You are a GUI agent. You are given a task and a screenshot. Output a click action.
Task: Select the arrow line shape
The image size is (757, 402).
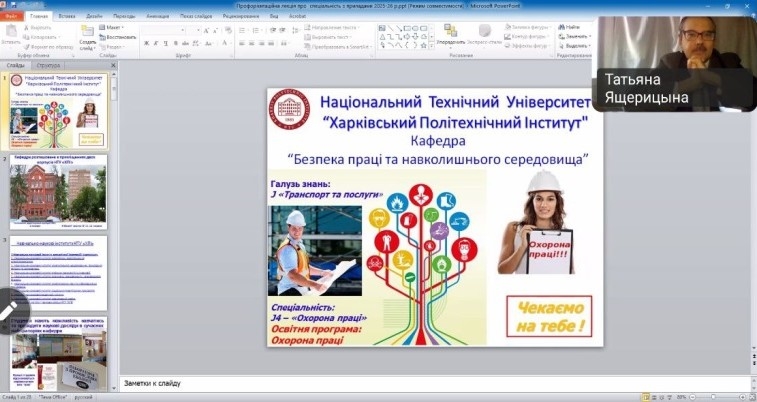399,28
